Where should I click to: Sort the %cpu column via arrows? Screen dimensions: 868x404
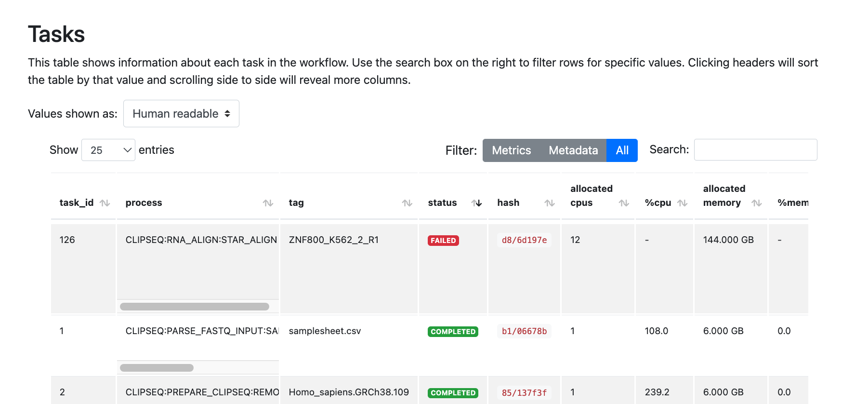[x=682, y=203]
